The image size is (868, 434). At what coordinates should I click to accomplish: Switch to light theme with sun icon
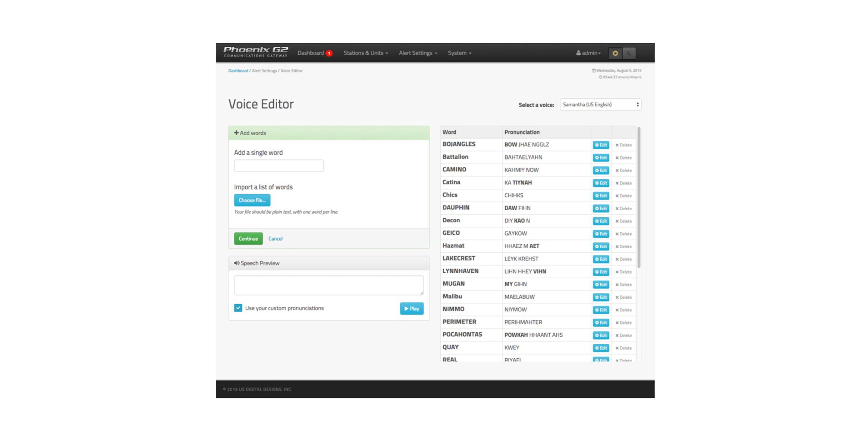coord(615,53)
